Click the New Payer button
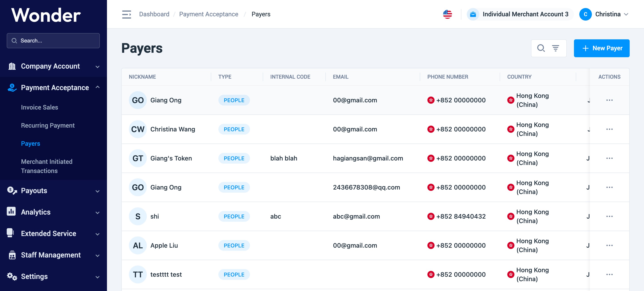The width and height of the screenshot is (644, 291). (601, 48)
